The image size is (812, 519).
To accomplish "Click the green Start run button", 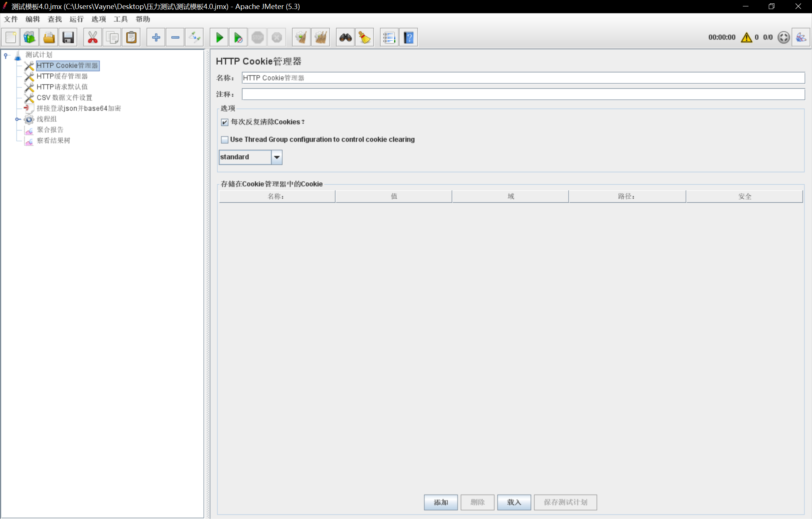I will 219,38.
